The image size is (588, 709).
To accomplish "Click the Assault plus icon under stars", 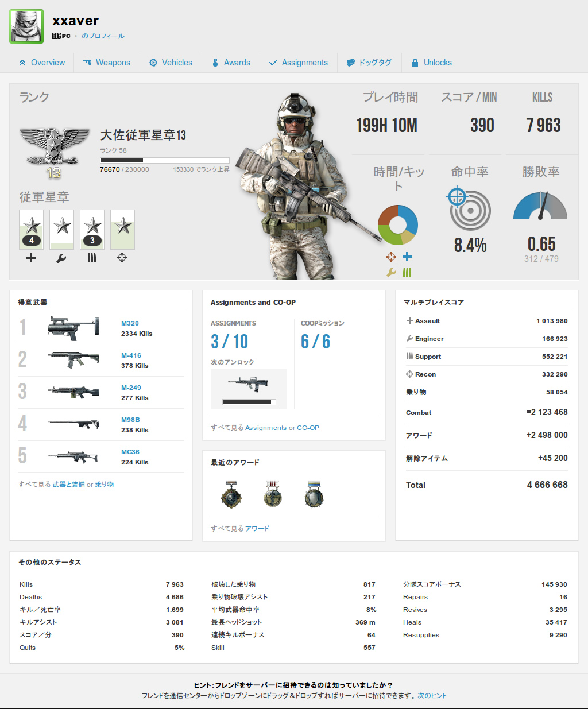I will coord(31,258).
